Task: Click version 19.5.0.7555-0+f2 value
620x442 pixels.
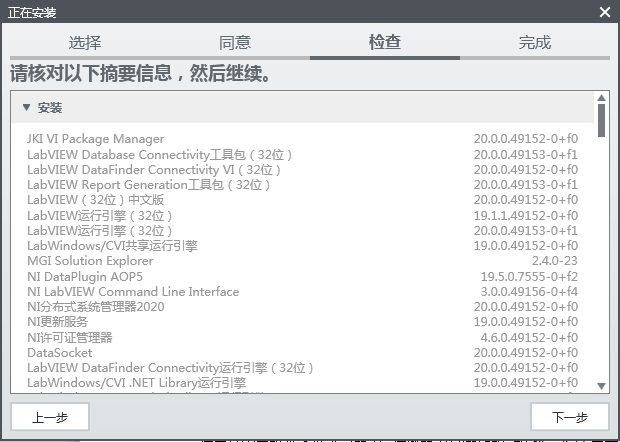Action: click(x=529, y=276)
